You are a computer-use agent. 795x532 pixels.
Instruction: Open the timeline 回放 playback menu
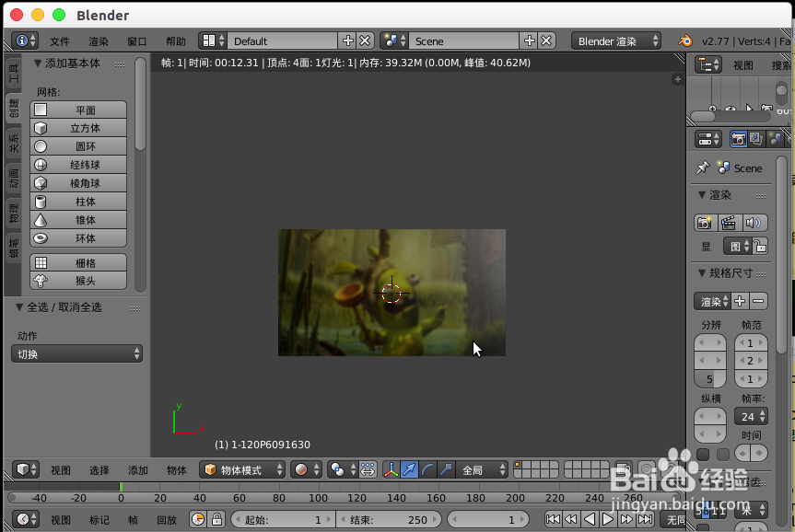(167, 520)
